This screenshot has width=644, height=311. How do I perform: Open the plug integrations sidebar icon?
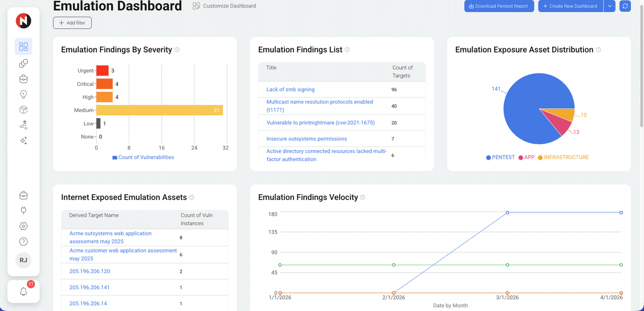(x=24, y=210)
